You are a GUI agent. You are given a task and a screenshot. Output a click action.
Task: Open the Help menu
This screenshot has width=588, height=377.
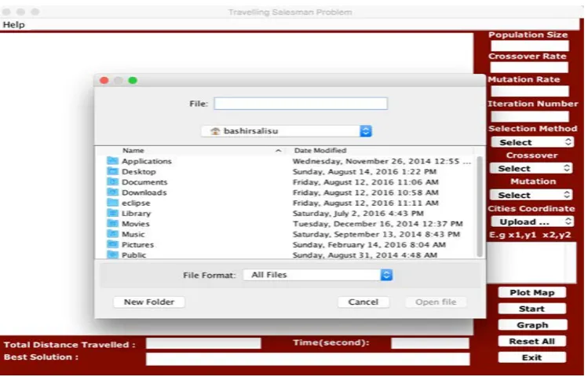(14, 25)
